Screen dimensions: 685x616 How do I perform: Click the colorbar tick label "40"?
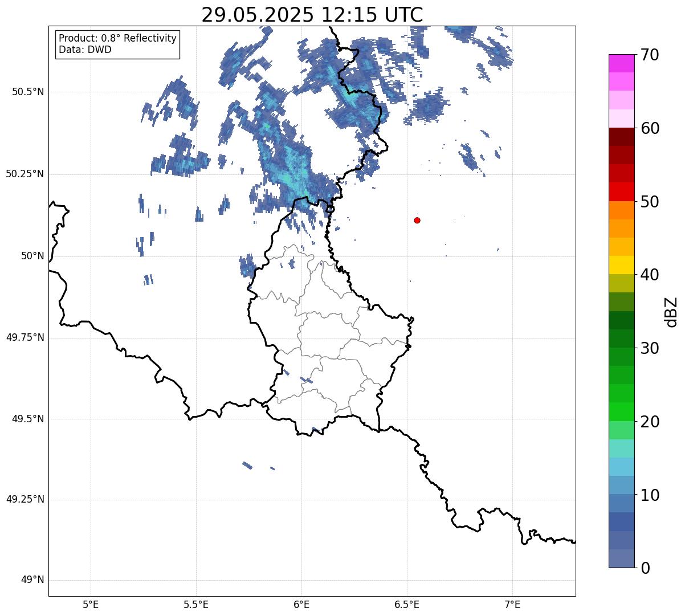coord(650,275)
